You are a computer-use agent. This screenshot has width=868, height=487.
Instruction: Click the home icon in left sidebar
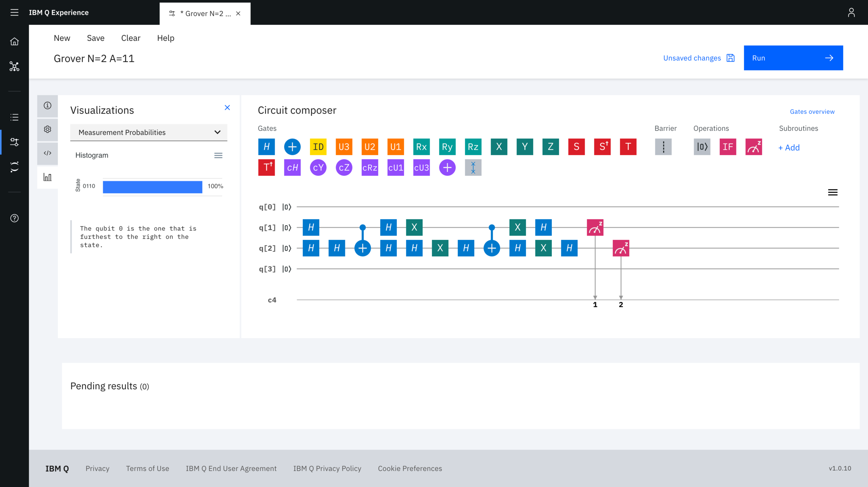[x=14, y=41]
